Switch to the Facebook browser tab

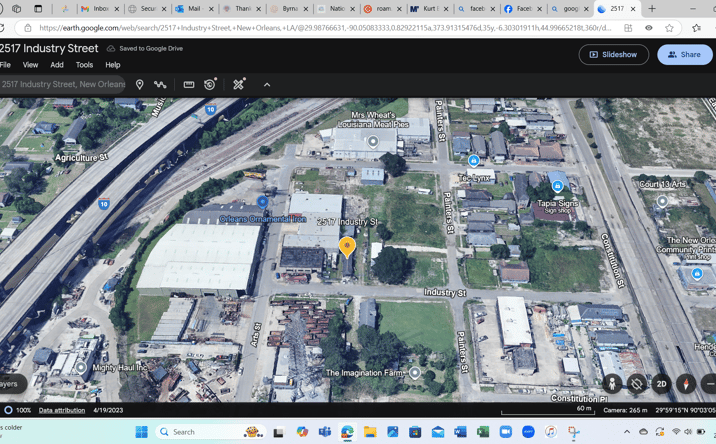point(524,9)
